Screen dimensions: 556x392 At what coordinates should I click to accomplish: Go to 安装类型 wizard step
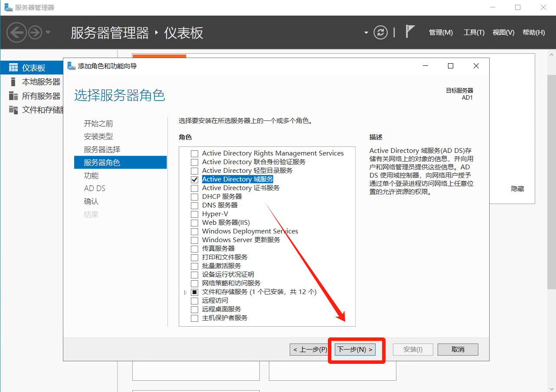pos(98,136)
